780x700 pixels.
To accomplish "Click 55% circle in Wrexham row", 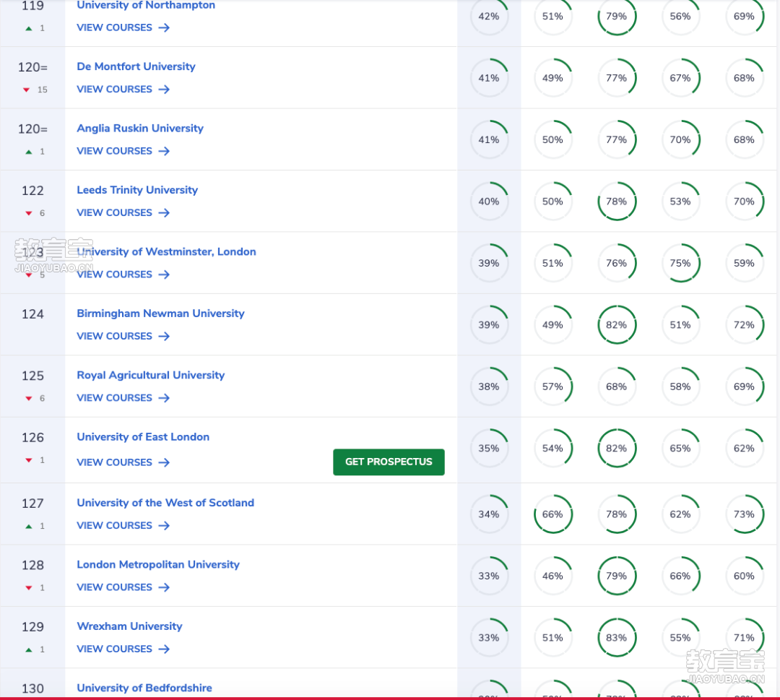I will coord(680,638).
